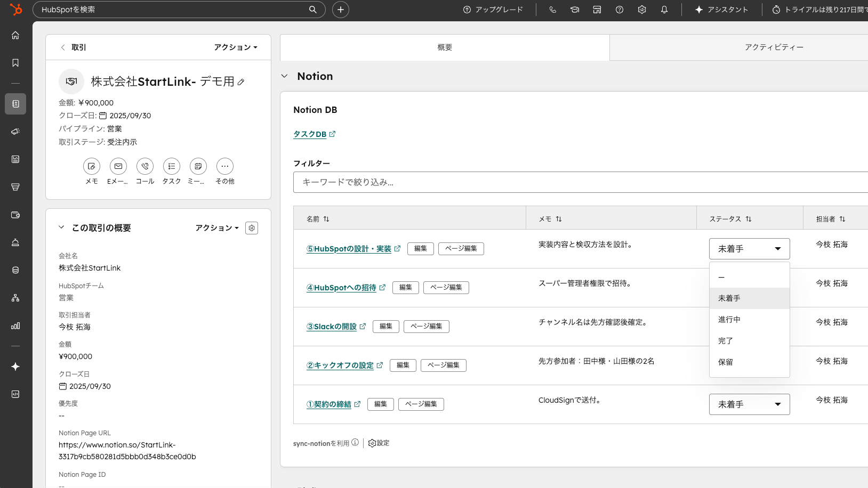Create a memo note for the deal
Screen dimensions: 868x488
point(92,166)
